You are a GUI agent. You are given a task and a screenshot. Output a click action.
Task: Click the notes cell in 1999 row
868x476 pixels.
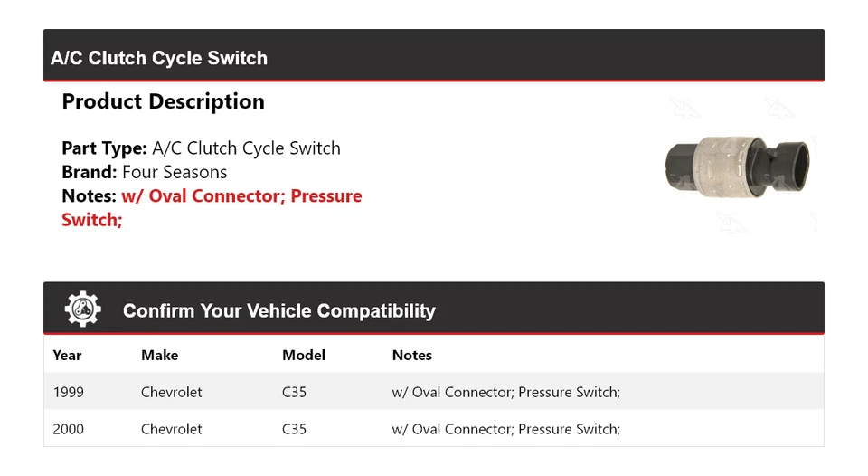click(505, 392)
